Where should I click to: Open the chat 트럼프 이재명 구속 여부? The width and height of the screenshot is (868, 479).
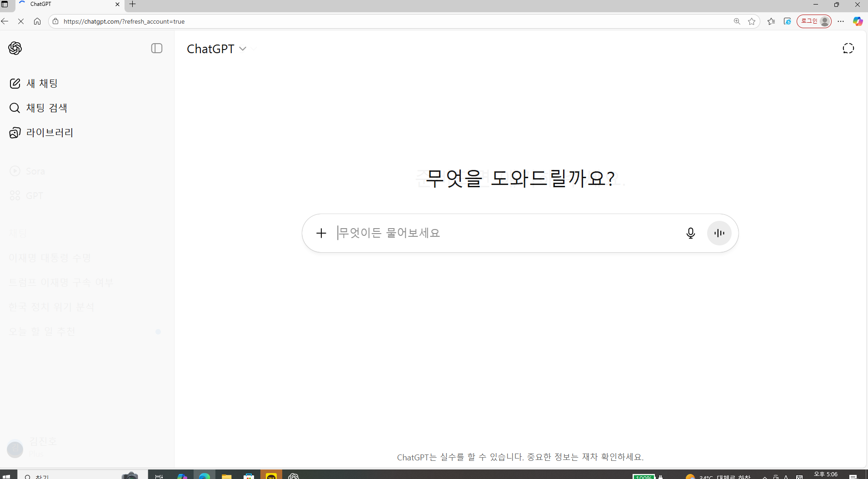(x=61, y=282)
